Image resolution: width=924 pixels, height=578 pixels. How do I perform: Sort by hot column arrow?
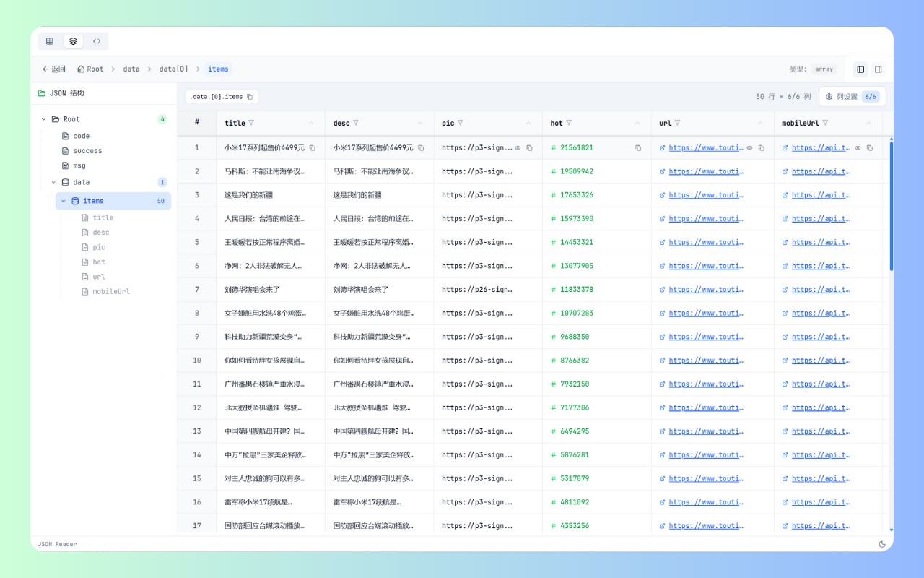[637, 124]
